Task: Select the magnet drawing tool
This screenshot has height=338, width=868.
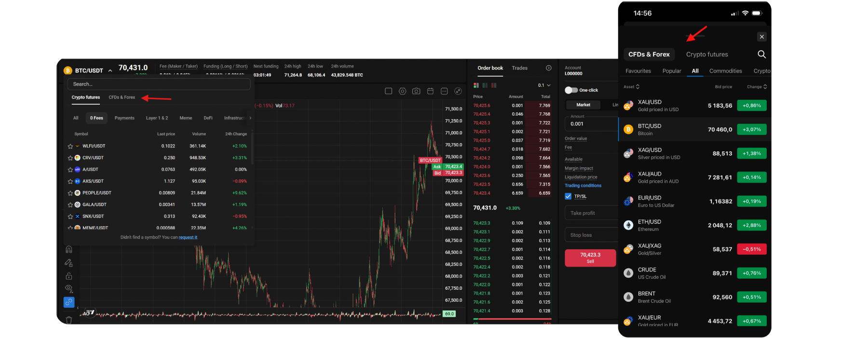Action: (x=69, y=249)
